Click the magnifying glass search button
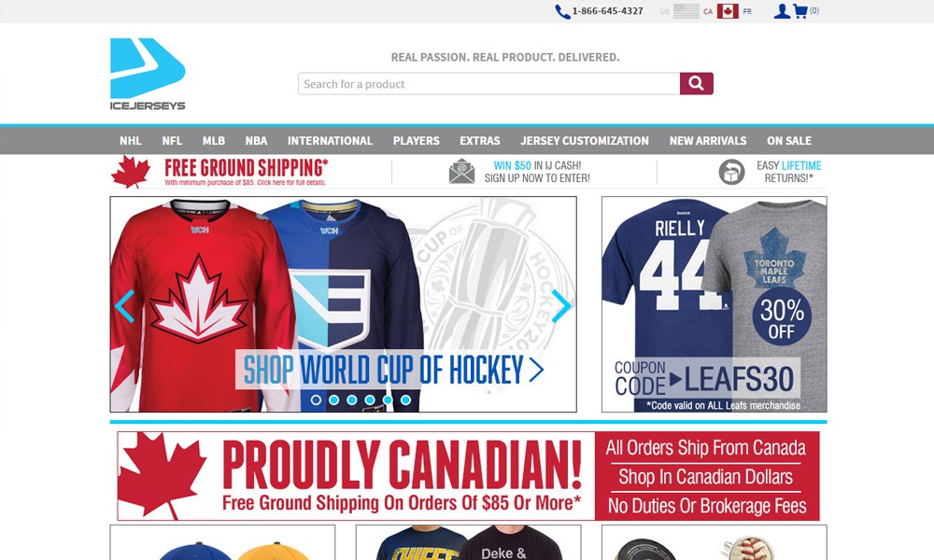Image resolution: width=934 pixels, height=560 pixels. point(697,84)
